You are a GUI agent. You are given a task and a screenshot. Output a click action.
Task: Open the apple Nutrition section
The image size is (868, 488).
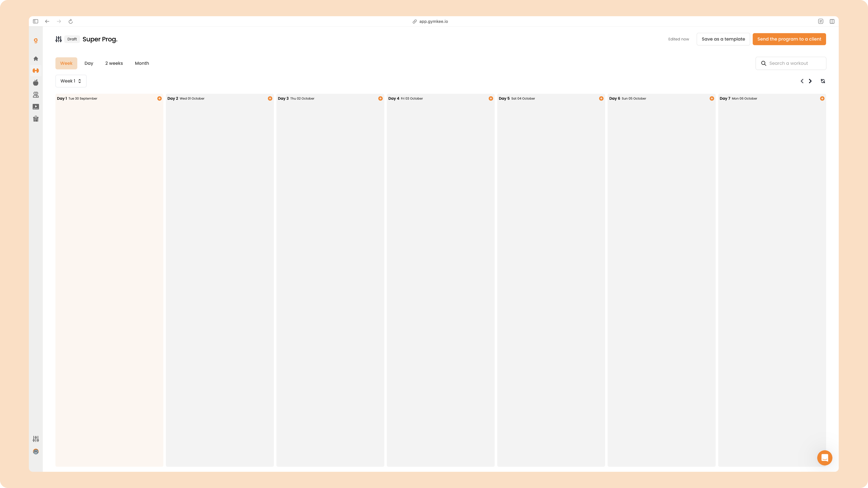36,83
